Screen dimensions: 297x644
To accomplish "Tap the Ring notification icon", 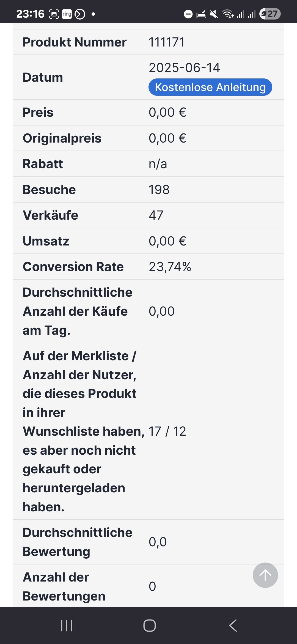I will click(67, 14).
